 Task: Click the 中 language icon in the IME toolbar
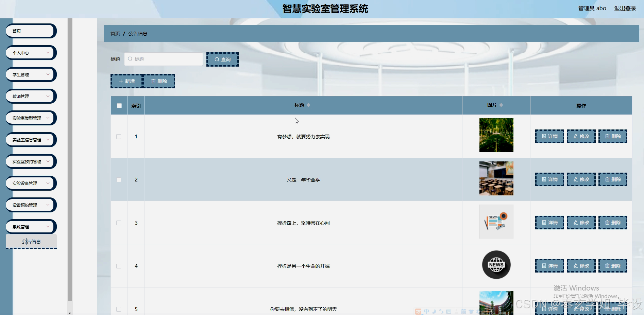(x=426, y=311)
